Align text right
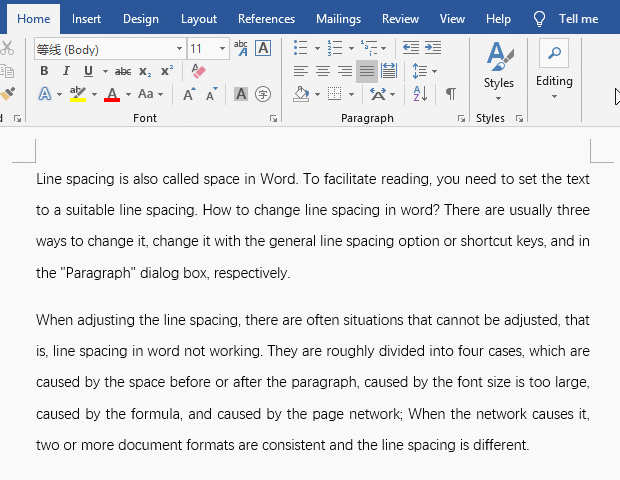 pyautogui.click(x=345, y=71)
